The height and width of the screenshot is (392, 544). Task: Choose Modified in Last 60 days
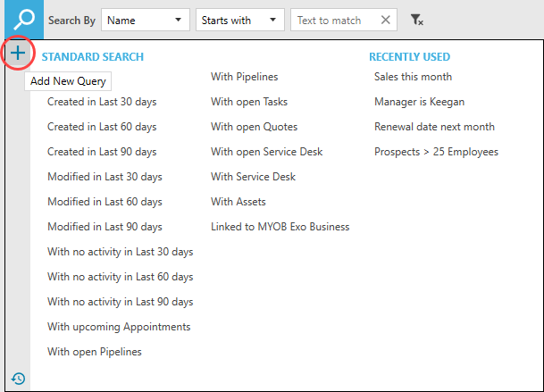coord(105,202)
